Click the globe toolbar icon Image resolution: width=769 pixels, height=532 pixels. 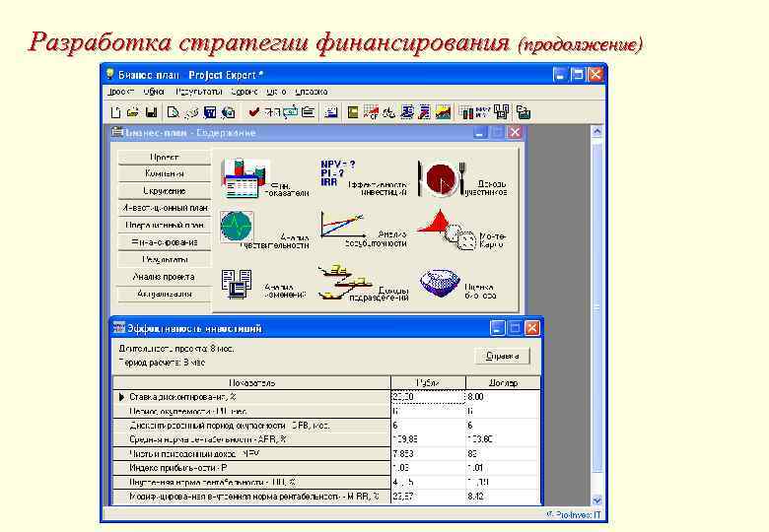(228, 113)
